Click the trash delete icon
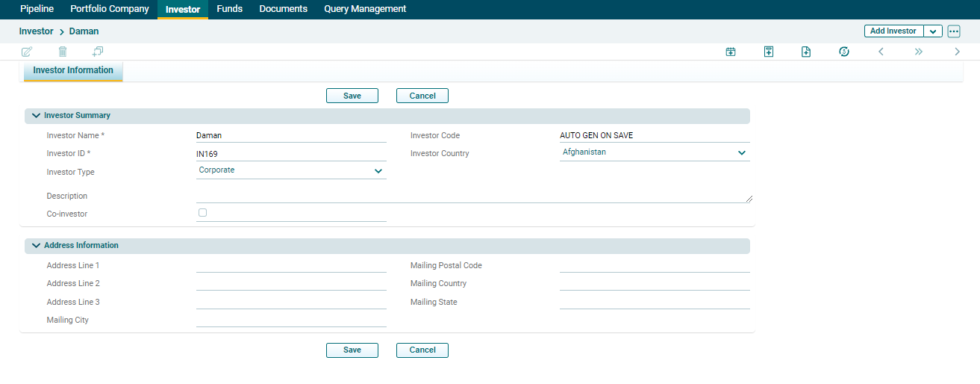 click(63, 52)
